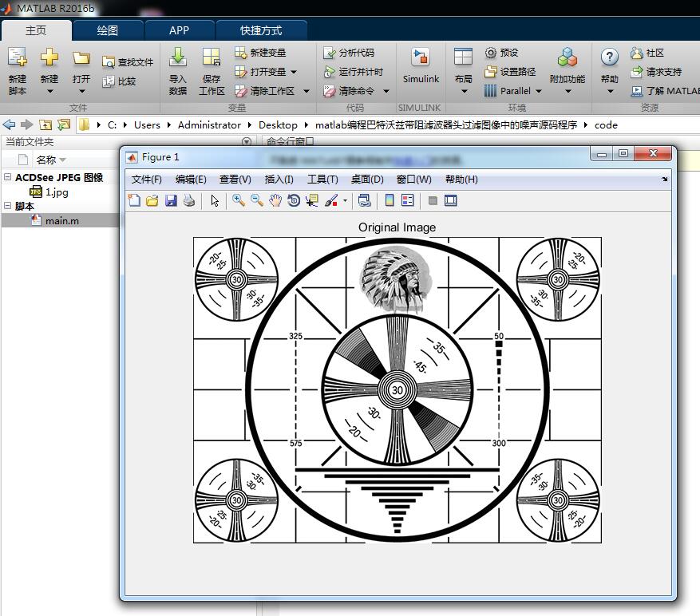Click Save Figure floppy-disk icon
This screenshot has width=700, height=616.
[x=171, y=200]
